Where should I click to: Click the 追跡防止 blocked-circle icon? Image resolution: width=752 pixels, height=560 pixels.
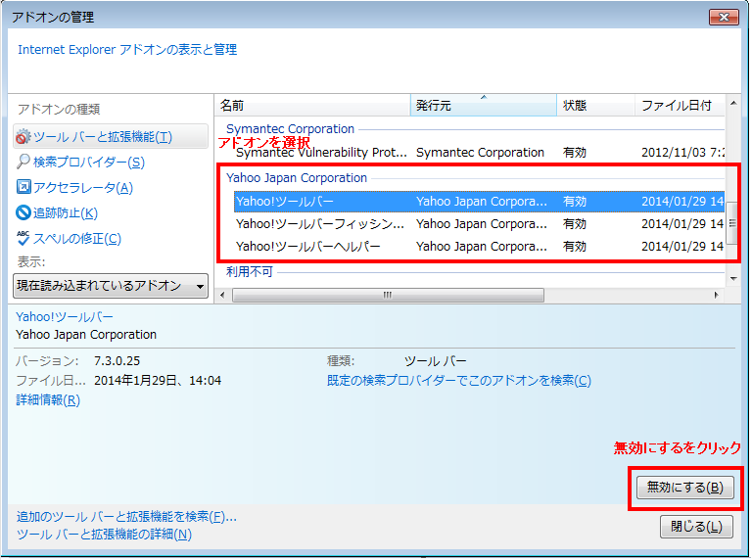23,212
